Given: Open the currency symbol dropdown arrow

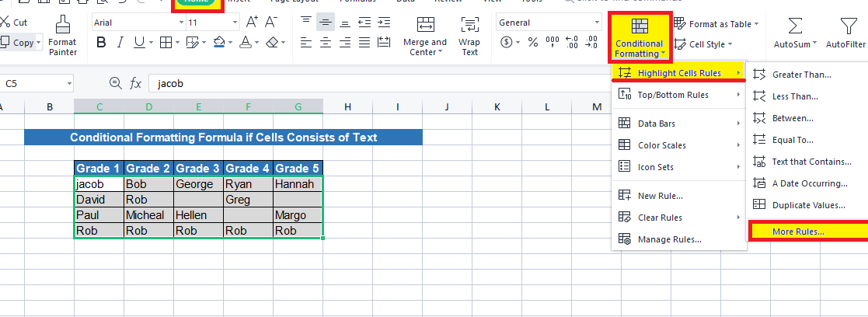Looking at the screenshot, I should click(x=518, y=43).
